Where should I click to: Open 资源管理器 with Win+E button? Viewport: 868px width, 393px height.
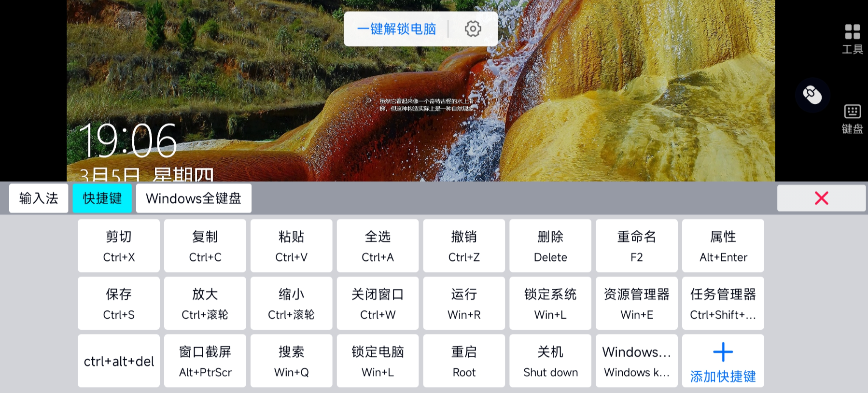click(x=636, y=303)
